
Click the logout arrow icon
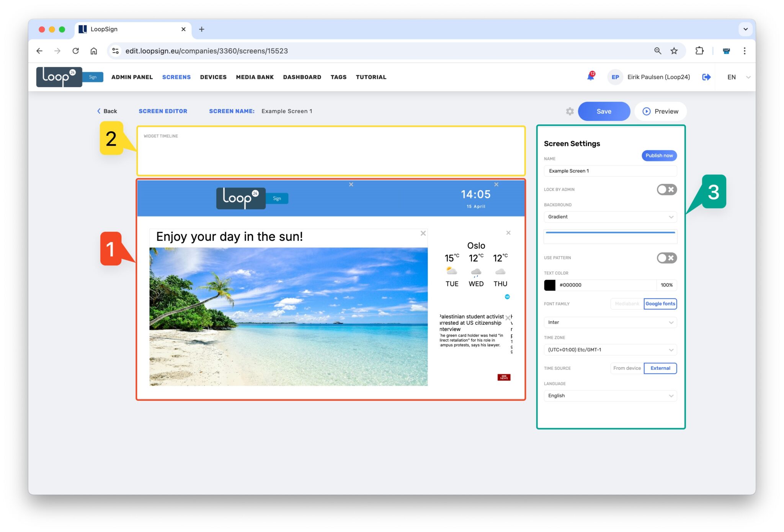(x=706, y=77)
